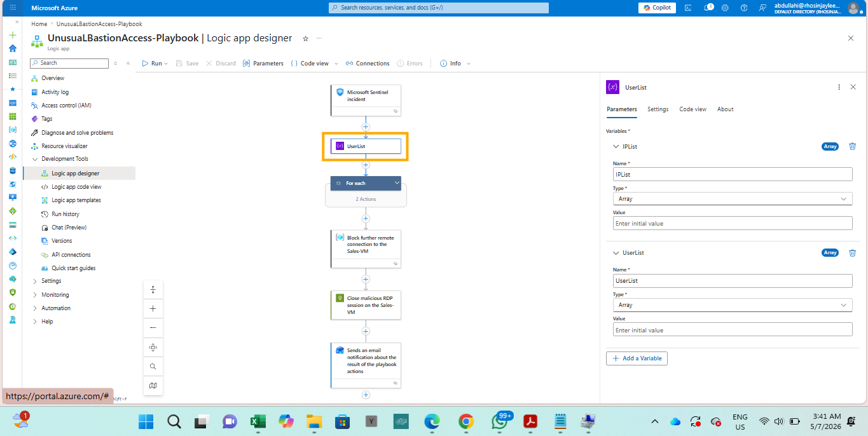Click Add a Variable button

637,358
